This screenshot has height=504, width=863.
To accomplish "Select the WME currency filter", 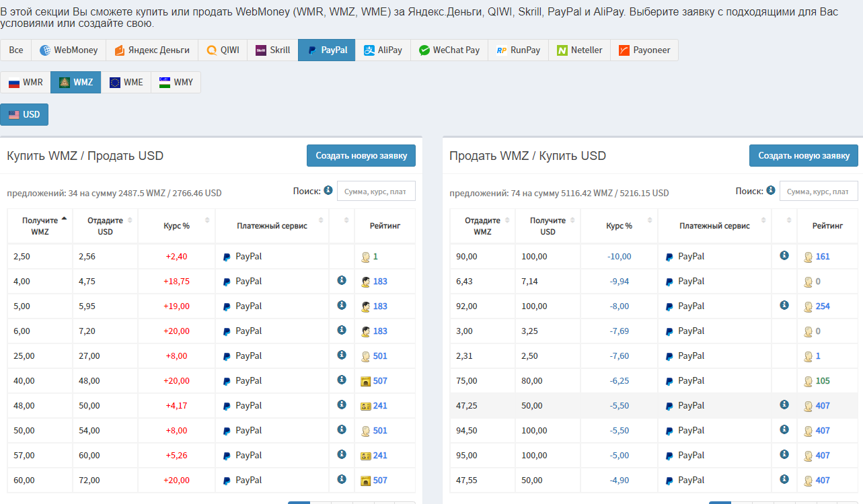I will pyautogui.click(x=126, y=83).
